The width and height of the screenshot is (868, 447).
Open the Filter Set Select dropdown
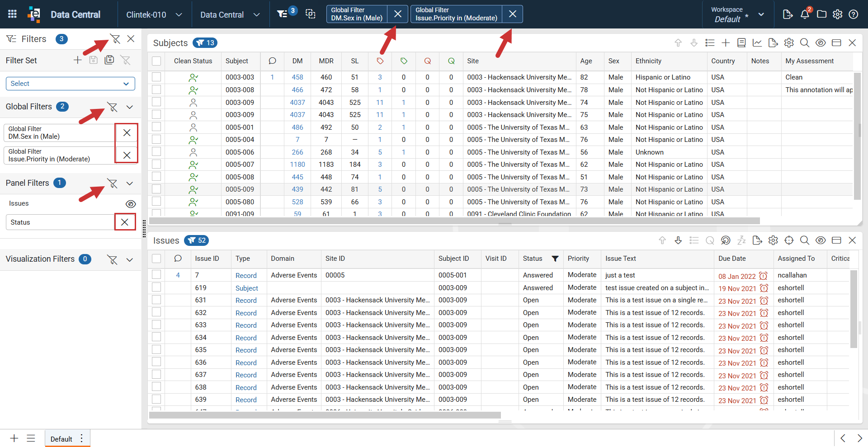coord(70,84)
